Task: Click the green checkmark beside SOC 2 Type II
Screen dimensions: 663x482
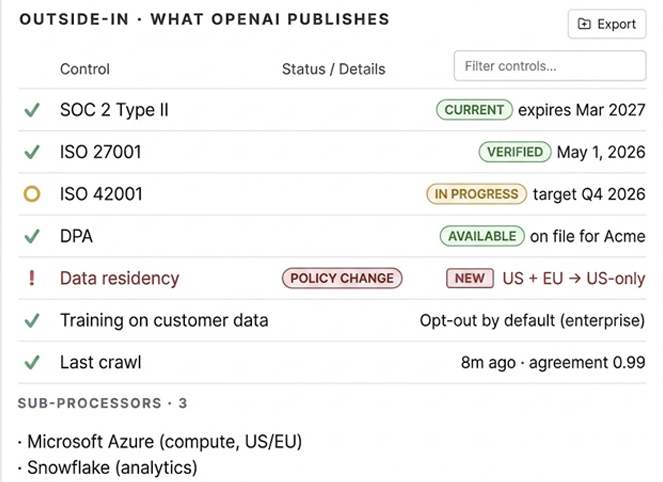Action: coord(32,110)
